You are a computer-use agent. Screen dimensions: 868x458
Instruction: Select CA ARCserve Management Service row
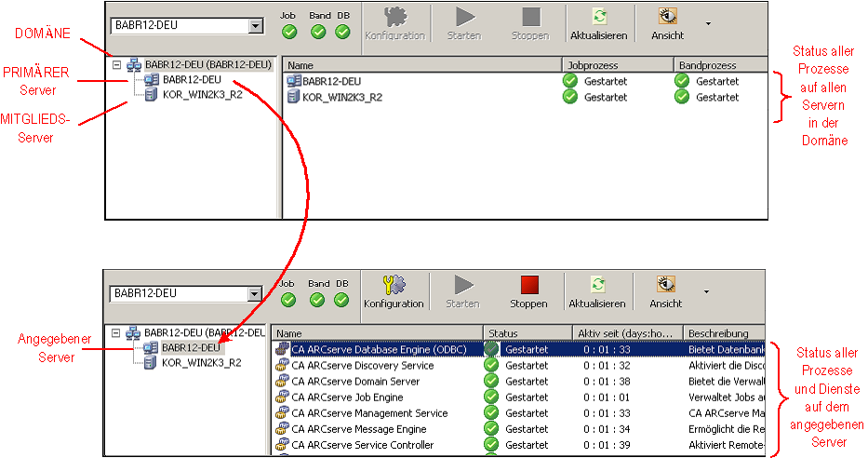click(519, 413)
